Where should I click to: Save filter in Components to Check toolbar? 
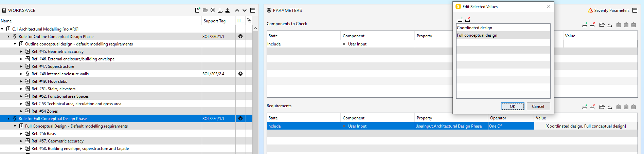click(609, 25)
